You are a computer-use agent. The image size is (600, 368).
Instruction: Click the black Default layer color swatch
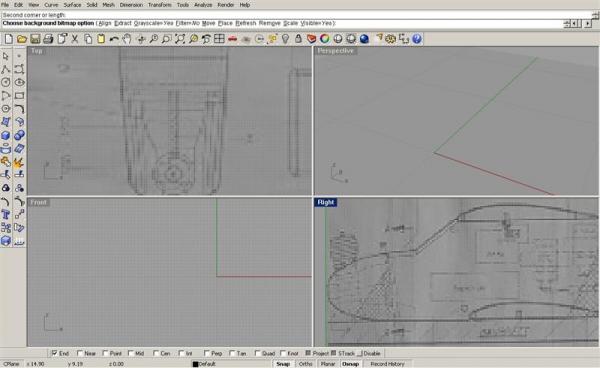click(x=196, y=364)
